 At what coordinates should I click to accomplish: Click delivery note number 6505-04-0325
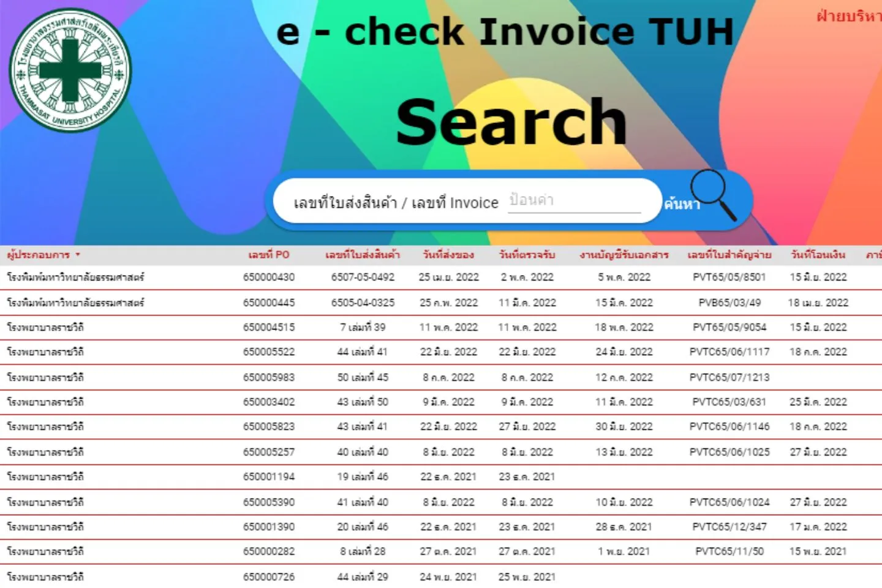tap(363, 303)
